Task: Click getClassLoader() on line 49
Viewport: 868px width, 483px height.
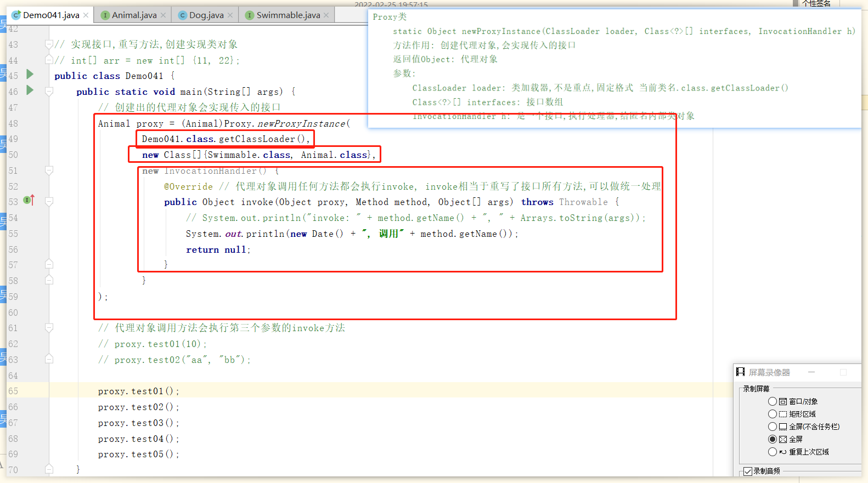Action: click(262, 139)
